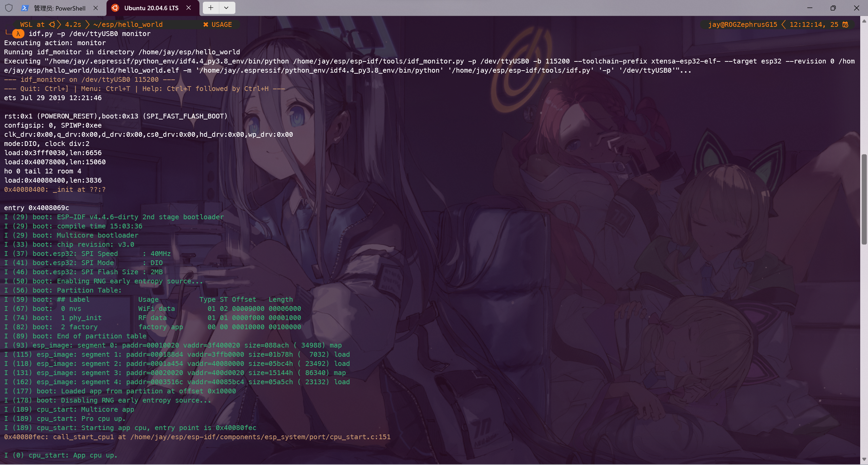Click the Ubuntu logo icon on the tab
Viewport: 868px width, 465px height.
115,8
